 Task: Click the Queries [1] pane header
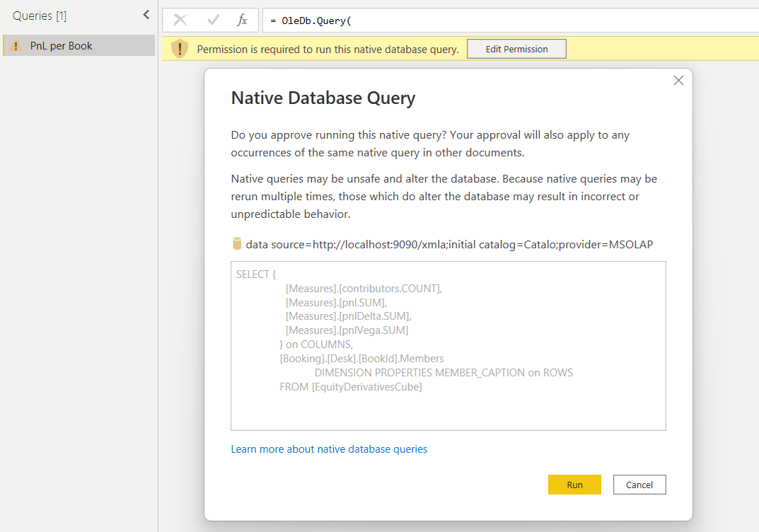click(40, 16)
